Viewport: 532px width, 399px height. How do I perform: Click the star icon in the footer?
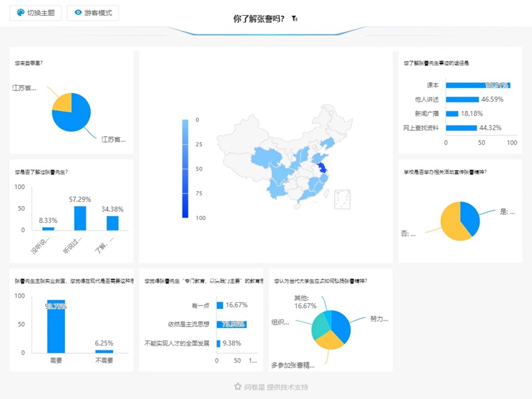point(238,386)
